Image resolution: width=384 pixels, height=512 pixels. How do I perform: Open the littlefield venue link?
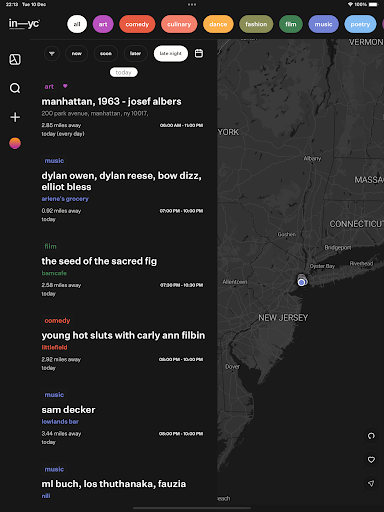54,347
